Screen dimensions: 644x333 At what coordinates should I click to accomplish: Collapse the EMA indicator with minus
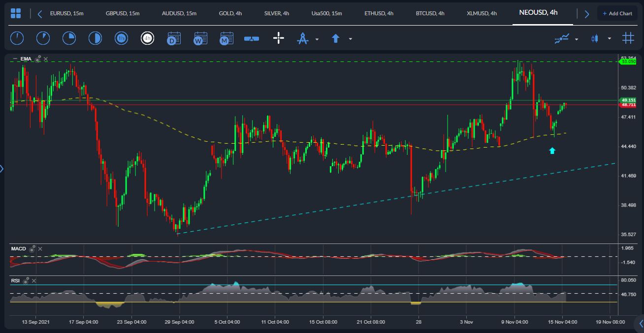(15, 59)
